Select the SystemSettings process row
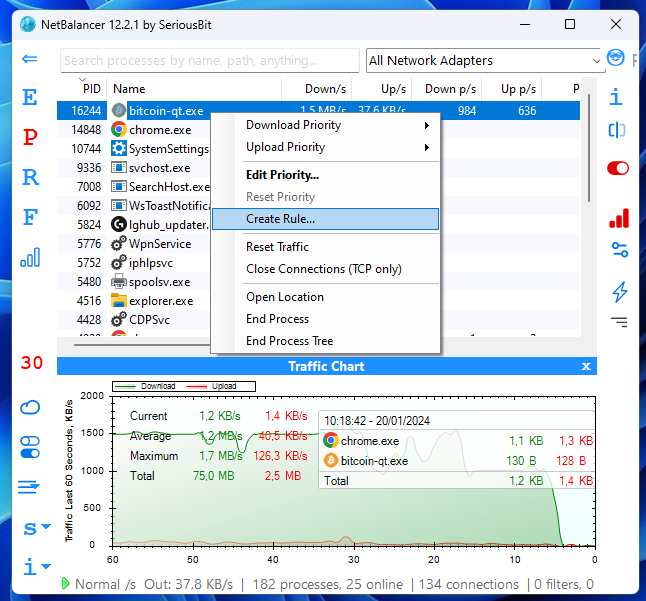Screen dimensions: 646x601 click(x=134, y=149)
